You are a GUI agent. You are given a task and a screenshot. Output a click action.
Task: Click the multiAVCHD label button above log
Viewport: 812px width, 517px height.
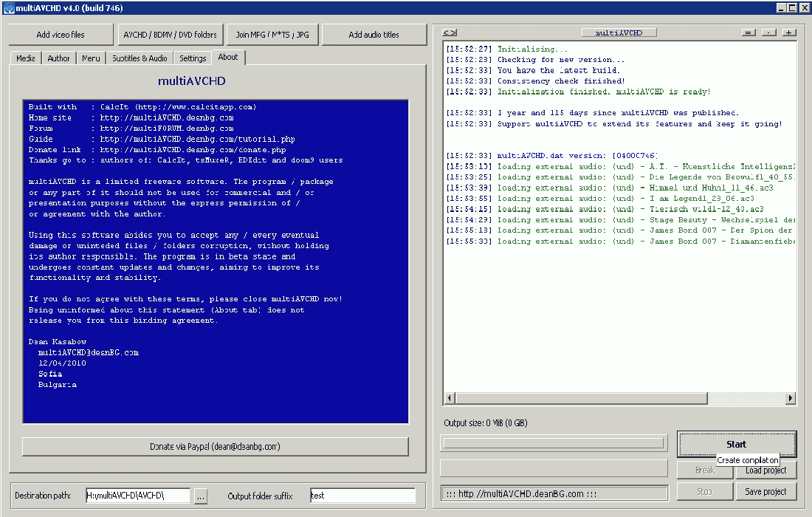point(619,32)
